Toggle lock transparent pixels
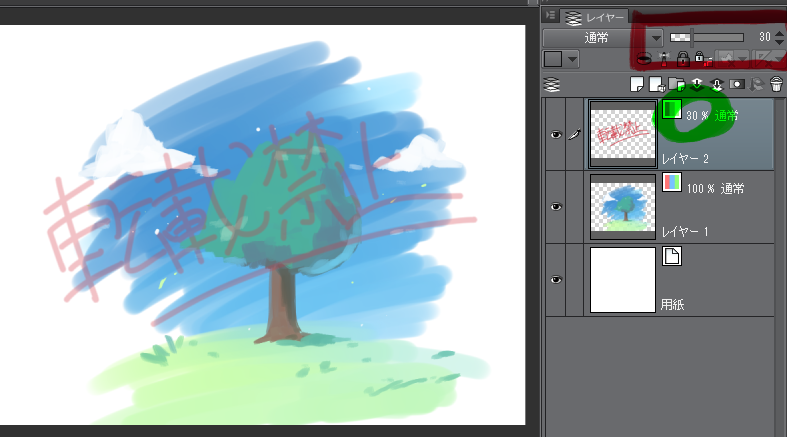The width and height of the screenshot is (787, 437). click(x=703, y=59)
